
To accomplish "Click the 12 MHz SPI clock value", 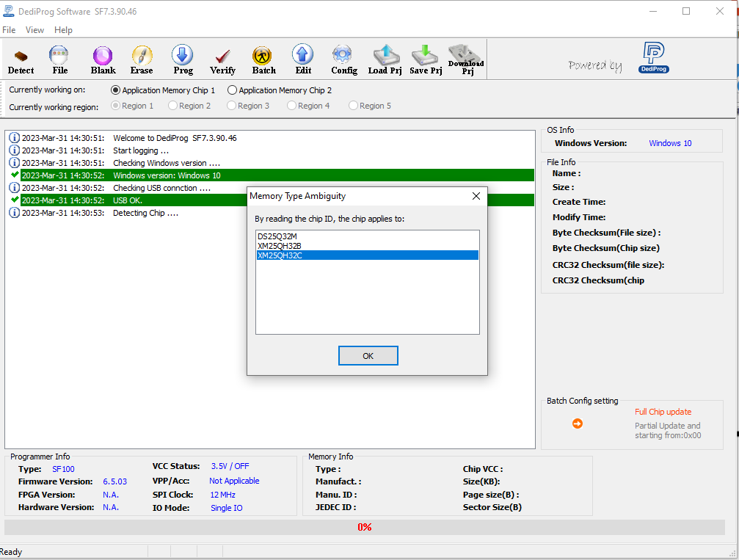I will point(222,495).
